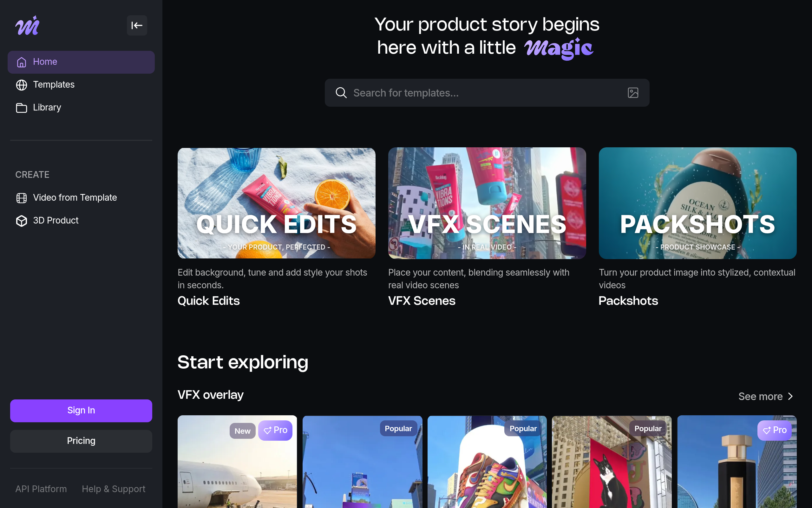Select 3D Product under Create

(x=81, y=221)
